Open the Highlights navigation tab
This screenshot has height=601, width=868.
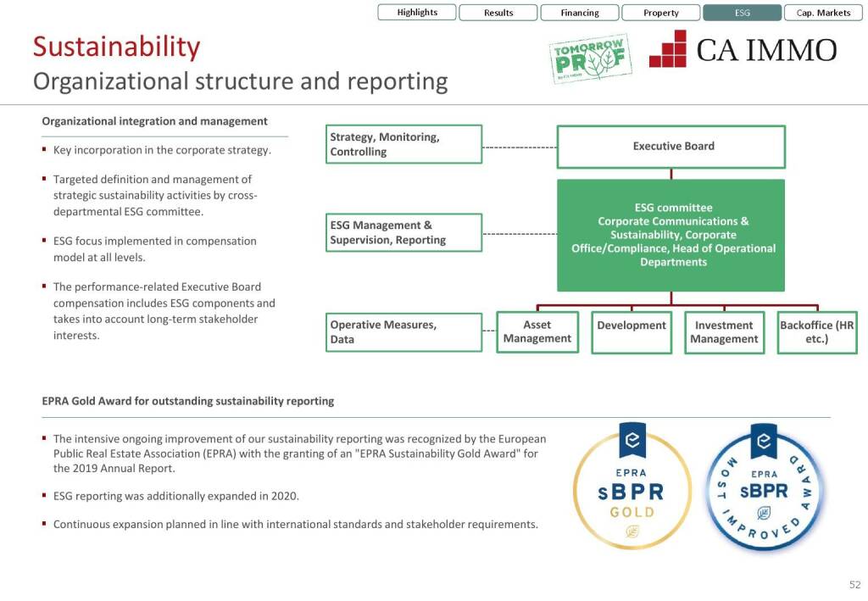pos(417,13)
